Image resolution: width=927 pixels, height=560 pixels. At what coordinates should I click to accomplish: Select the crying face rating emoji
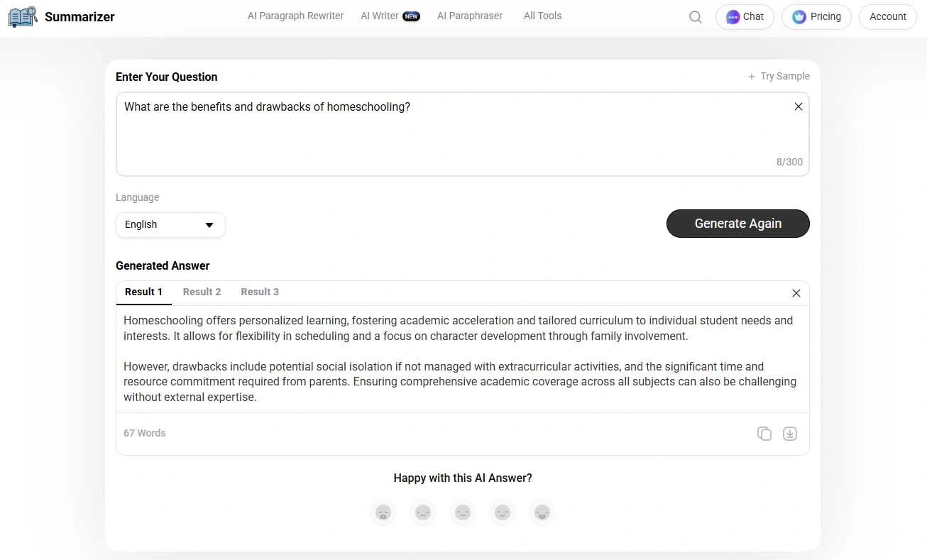[x=383, y=512]
